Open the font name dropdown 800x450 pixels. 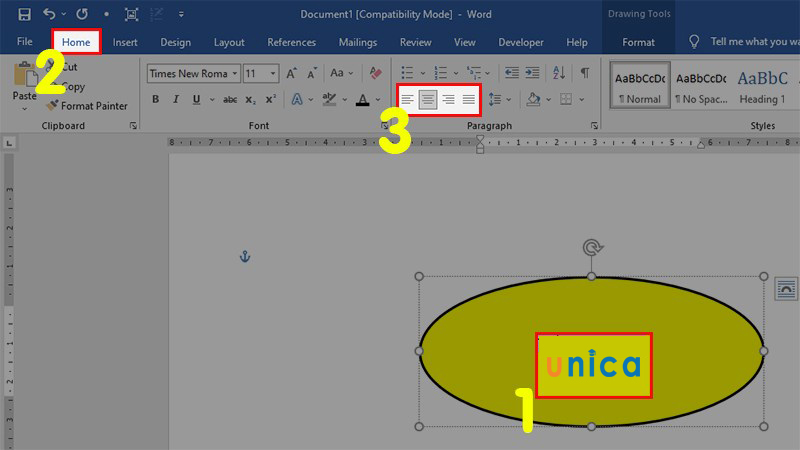[x=235, y=73]
